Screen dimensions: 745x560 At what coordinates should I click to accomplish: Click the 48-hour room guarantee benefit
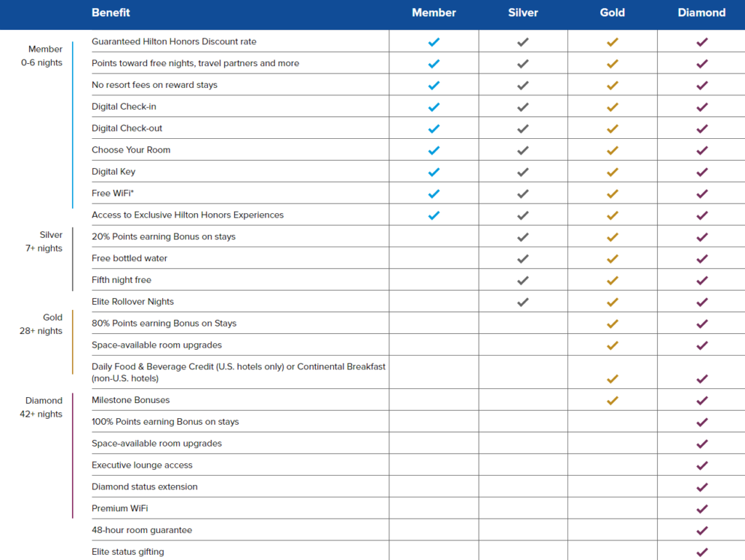coord(142,530)
